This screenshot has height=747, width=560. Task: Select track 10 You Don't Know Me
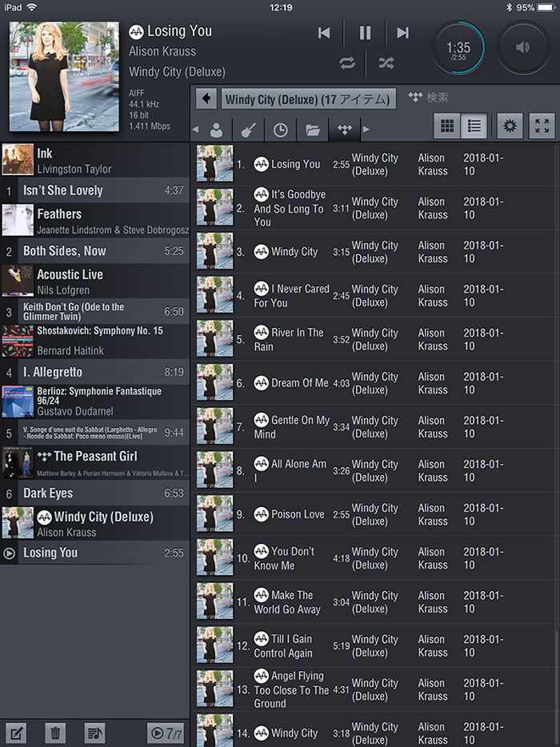373,558
